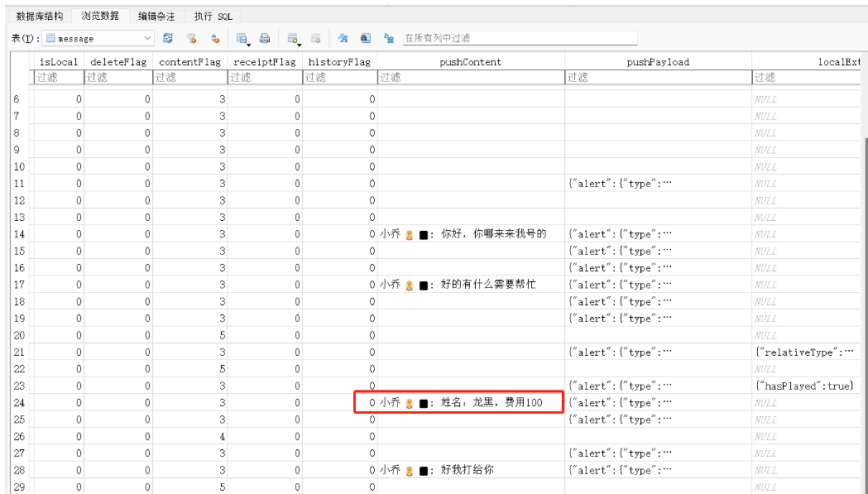Click the filter box under pushPayload
Image resolution: width=868 pixels, height=494 pixels.
pos(657,78)
